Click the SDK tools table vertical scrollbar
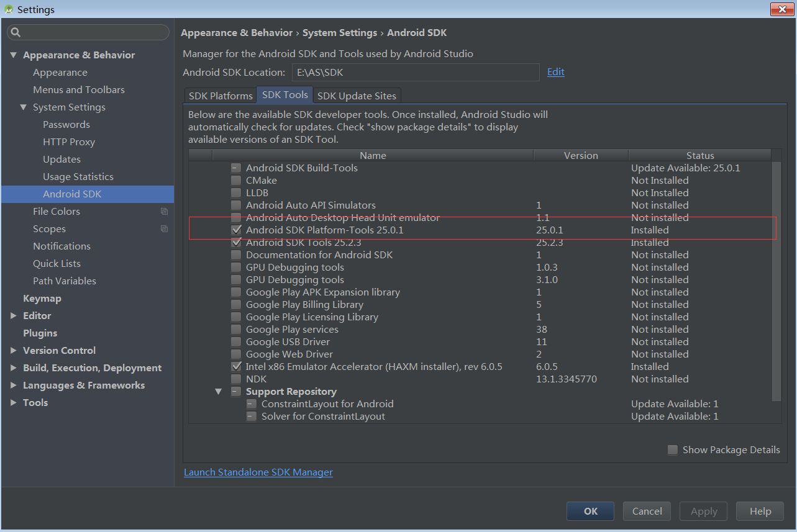The image size is (797, 532). pyautogui.click(x=776, y=281)
